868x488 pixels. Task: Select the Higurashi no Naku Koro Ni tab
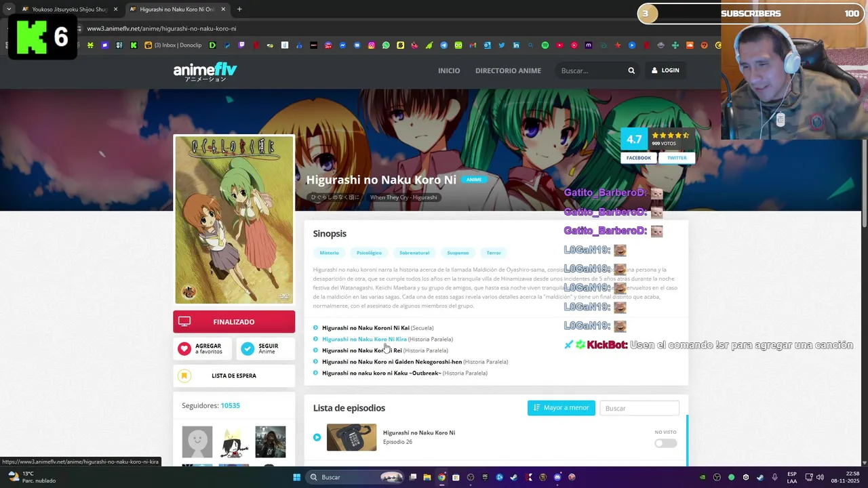pos(178,9)
